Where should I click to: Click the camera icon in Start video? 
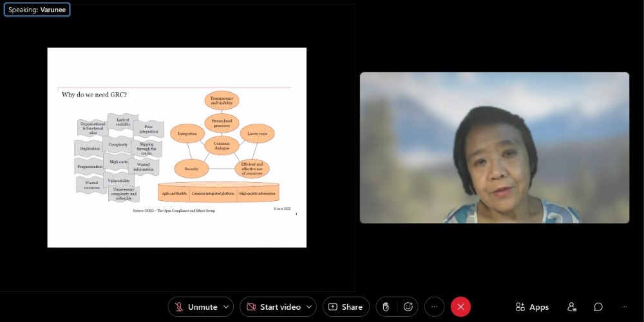250,307
